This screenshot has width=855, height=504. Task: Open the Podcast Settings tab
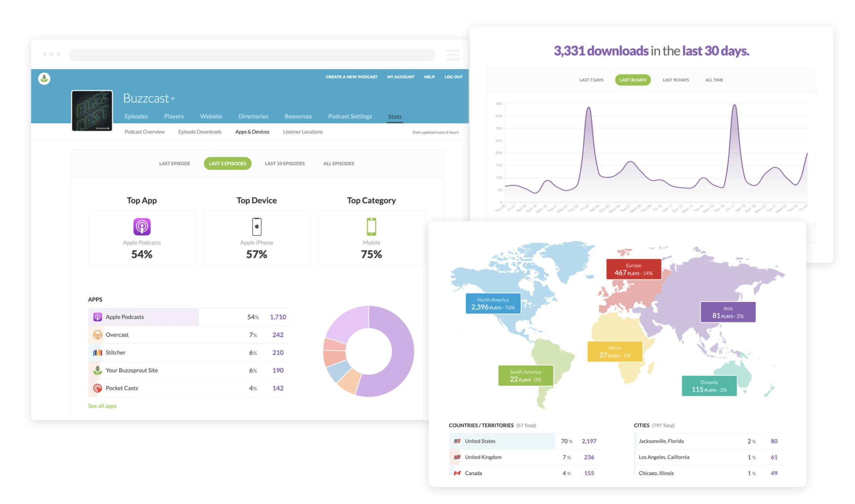point(350,116)
